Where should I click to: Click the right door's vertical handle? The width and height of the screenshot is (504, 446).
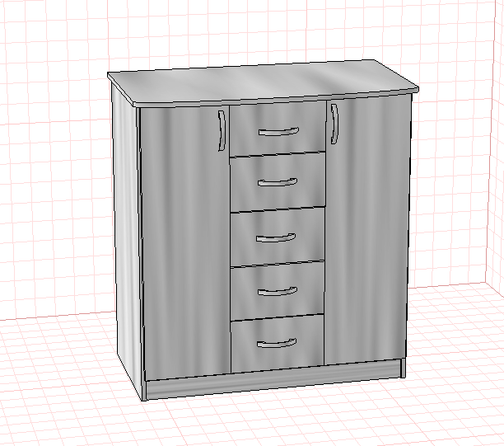point(334,124)
